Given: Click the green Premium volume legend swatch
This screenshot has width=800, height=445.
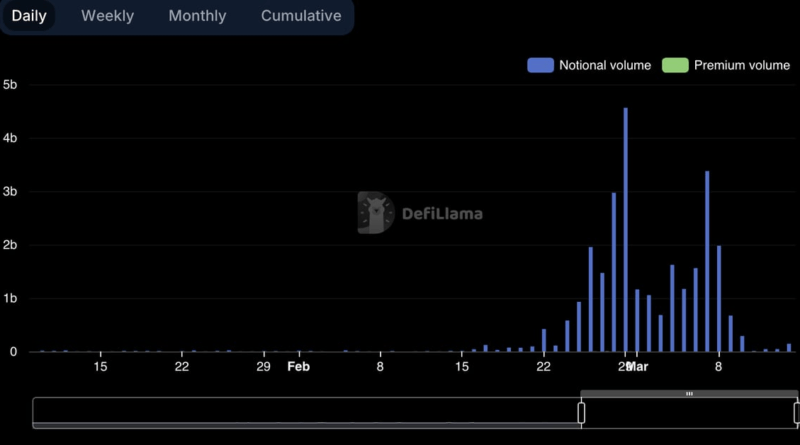Looking at the screenshot, I should (675, 65).
